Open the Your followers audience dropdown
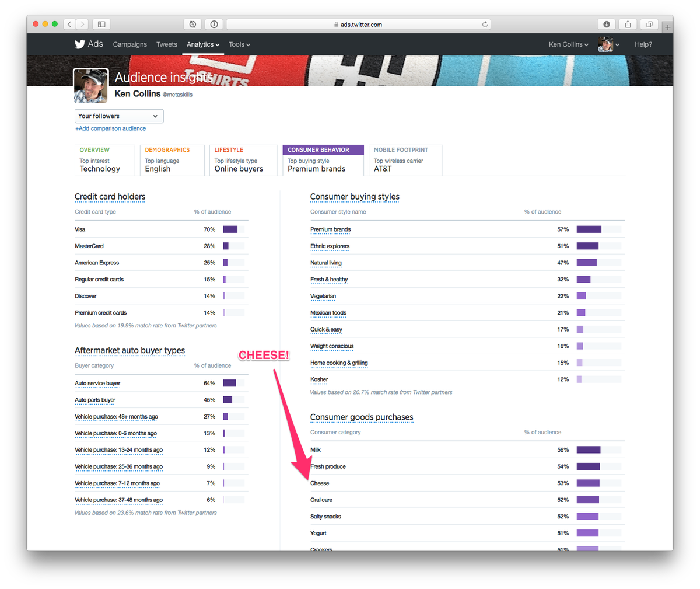 pos(119,116)
